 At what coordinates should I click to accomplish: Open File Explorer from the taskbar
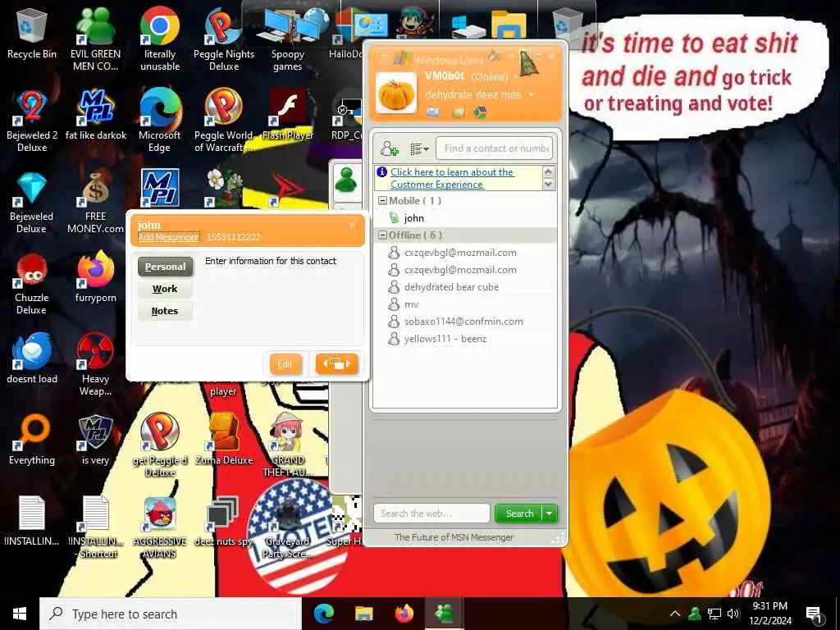pos(363,614)
